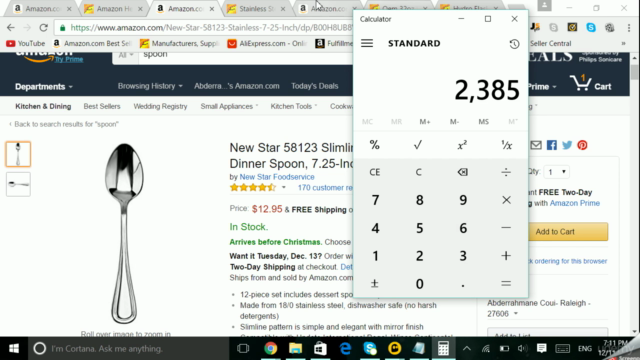Click Add to Cart button
This screenshot has width=640, height=360.
(x=567, y=232)
